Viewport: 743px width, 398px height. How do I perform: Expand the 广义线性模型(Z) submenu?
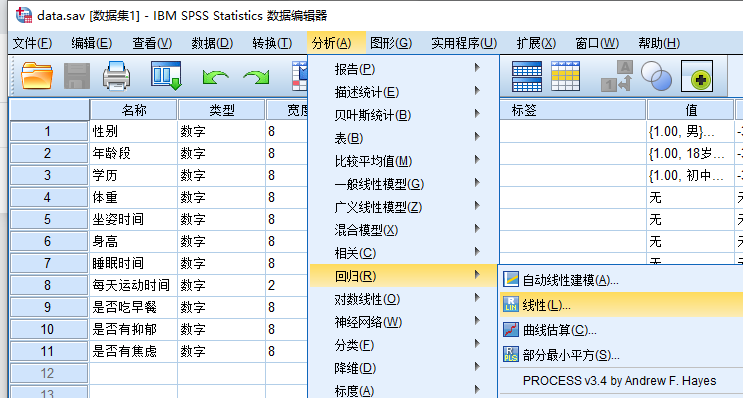point(404,207)
